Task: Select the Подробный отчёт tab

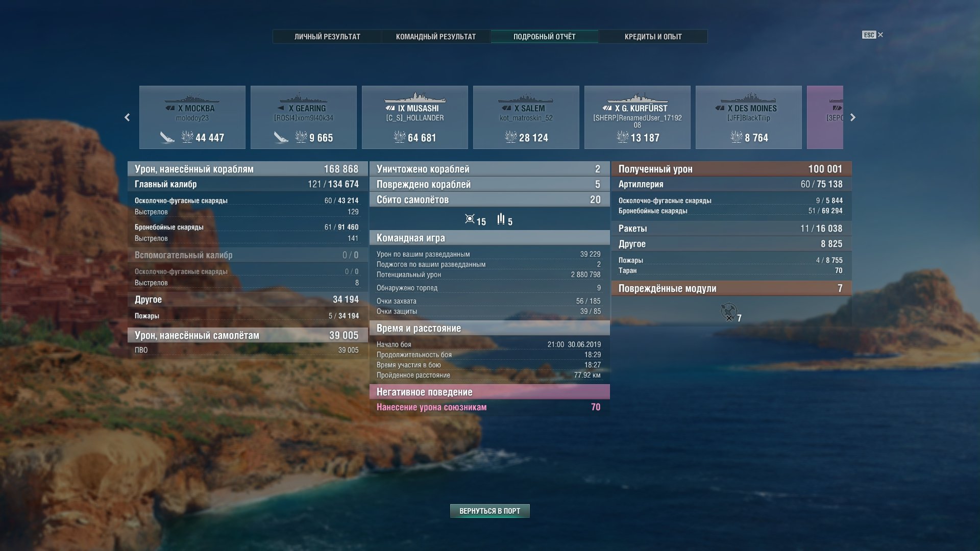Action: [544, 37]
